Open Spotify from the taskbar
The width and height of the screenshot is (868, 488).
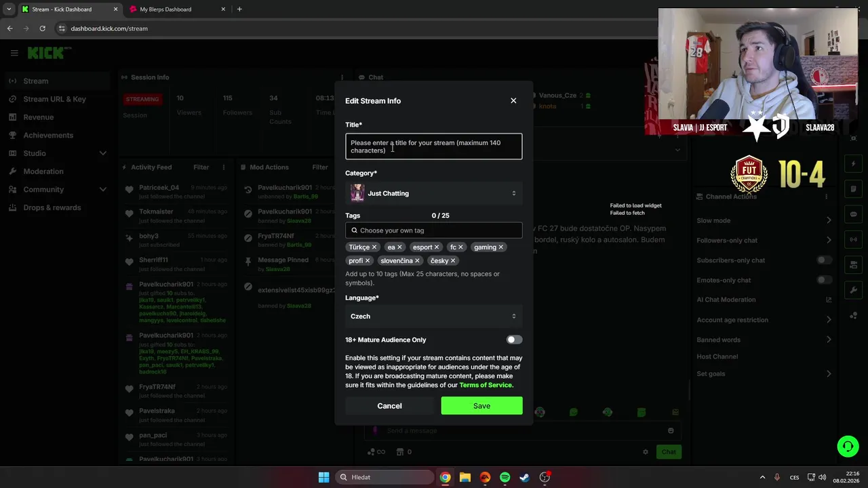coord(505,477)
